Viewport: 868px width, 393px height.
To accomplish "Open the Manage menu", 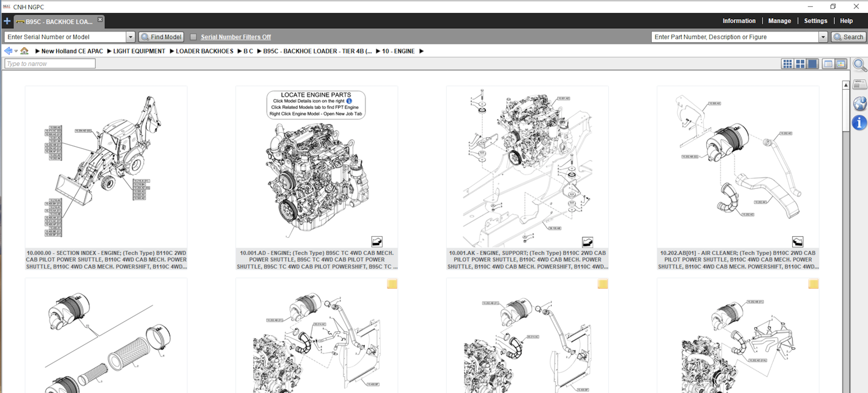I will (780, 21).
